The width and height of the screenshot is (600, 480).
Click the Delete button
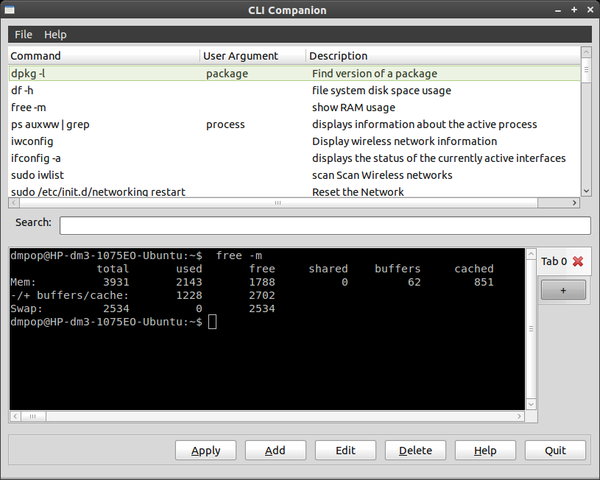(x=416, y=450)
